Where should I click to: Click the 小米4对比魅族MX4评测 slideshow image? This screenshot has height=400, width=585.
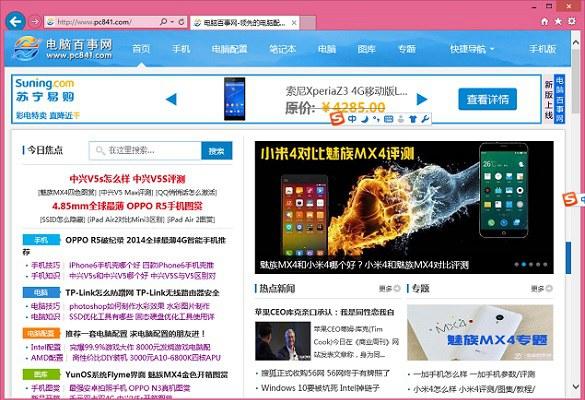coord(404,207)
